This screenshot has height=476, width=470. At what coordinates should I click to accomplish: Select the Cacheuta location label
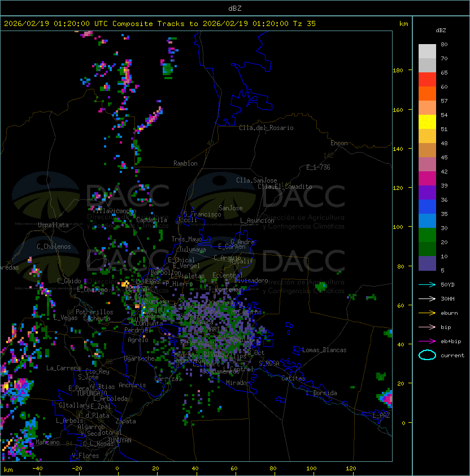click(x=97, y=318)
